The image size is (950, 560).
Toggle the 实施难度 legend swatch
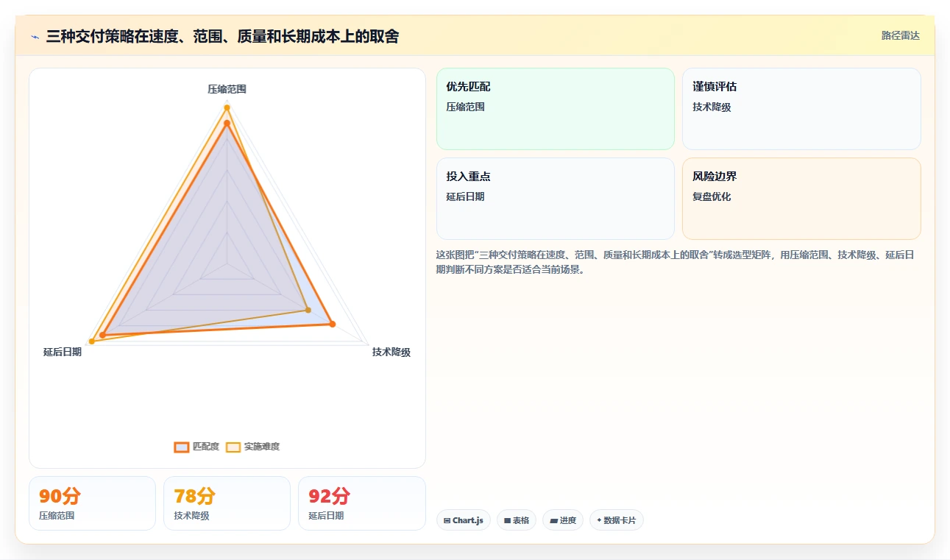[233, 447]
